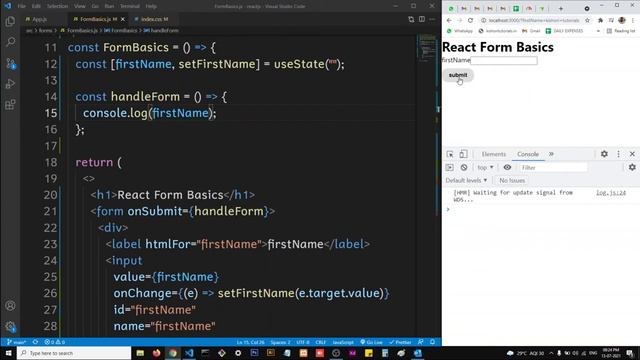Viewport: 640px width, 360px height.
Task: Open the Manage gear in VS Code activity bar
Action: [x=10, y=326]
